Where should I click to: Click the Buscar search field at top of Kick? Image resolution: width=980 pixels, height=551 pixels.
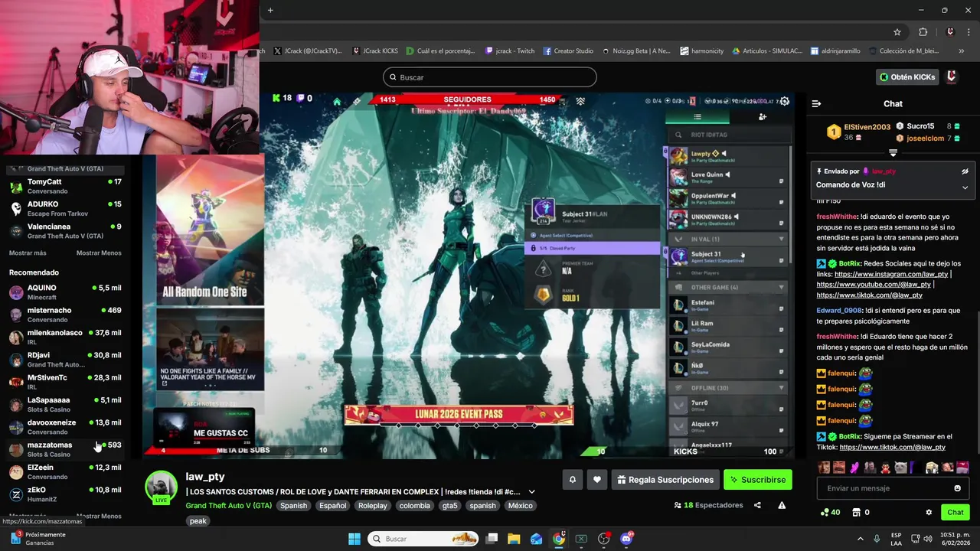(490, 77)
